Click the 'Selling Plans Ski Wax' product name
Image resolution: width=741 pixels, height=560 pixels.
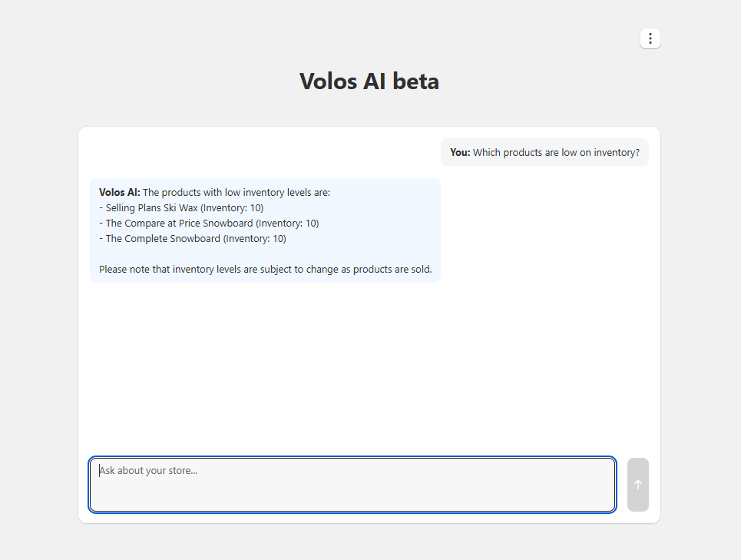(x=151, y=207)
